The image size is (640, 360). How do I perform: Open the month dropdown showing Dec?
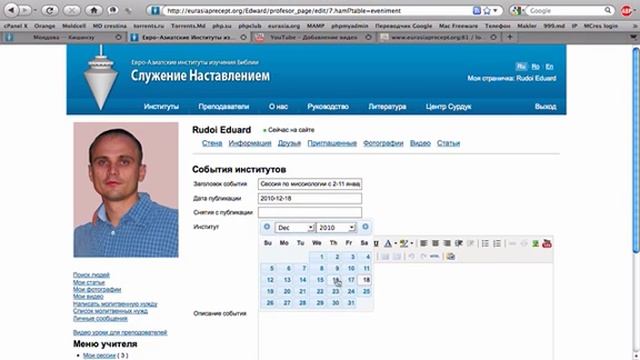(x=295, y=227)
